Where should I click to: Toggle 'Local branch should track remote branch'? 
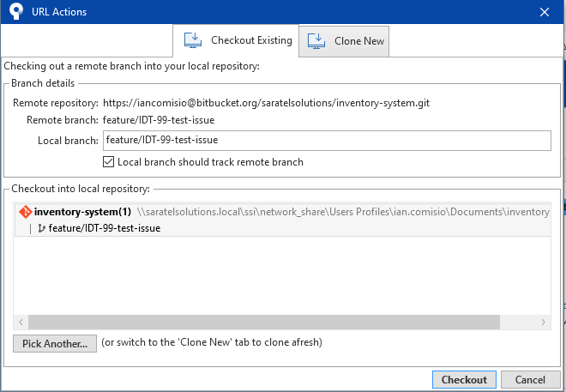click(108, 162)
